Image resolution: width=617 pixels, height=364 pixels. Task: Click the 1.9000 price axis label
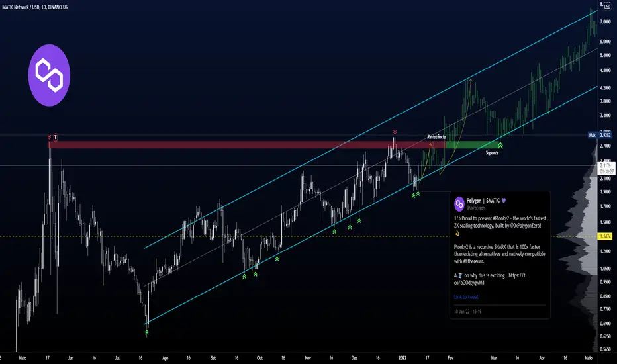[x=605, y=192]
